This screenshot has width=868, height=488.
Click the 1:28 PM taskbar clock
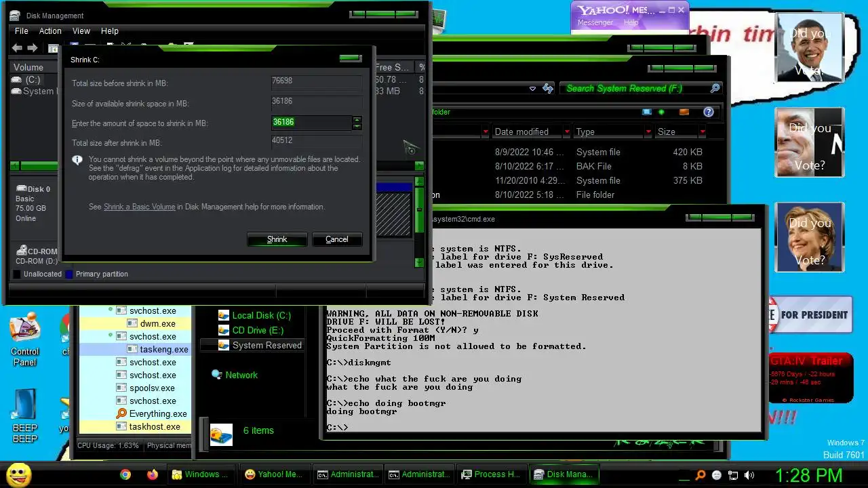(x=808, y=474)
